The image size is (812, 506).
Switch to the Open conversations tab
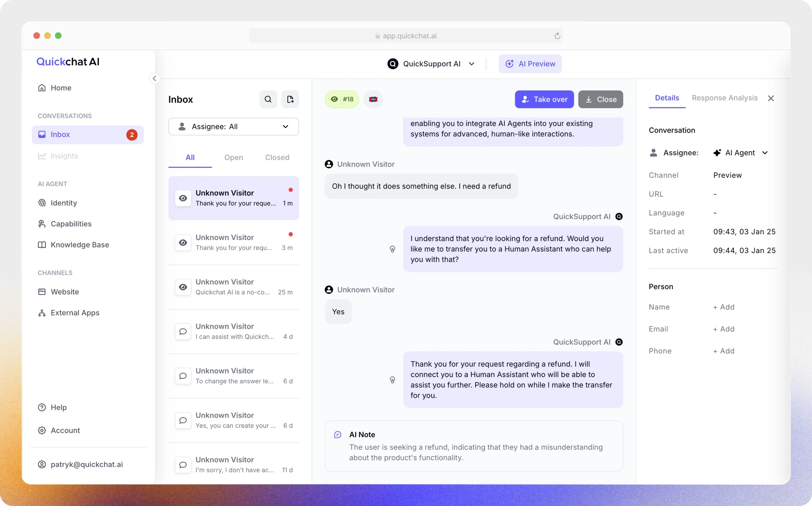pos(234,157)
